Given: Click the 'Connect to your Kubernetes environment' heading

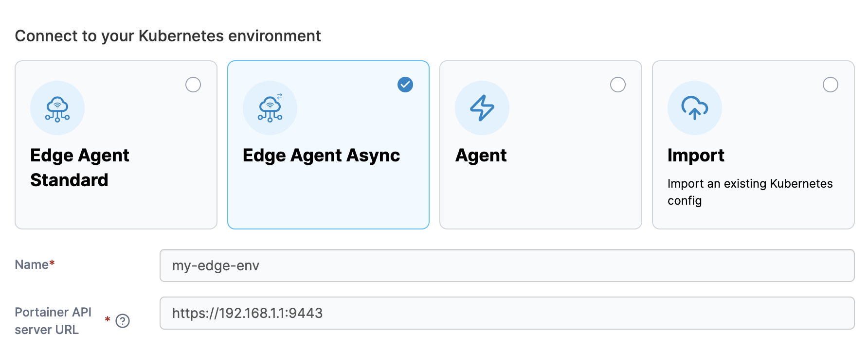Looking at the screenshot, I should pyautogui.click(x=168, y=36).
